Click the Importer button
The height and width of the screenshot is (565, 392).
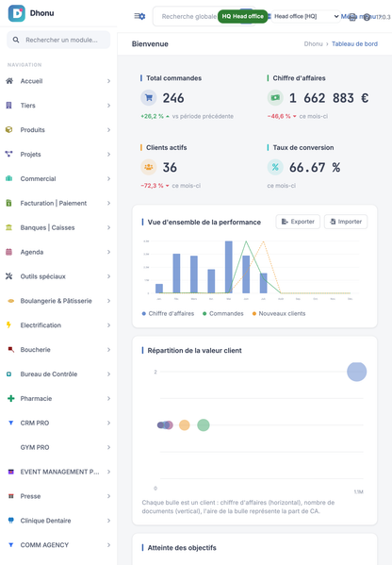coord(346,222)
